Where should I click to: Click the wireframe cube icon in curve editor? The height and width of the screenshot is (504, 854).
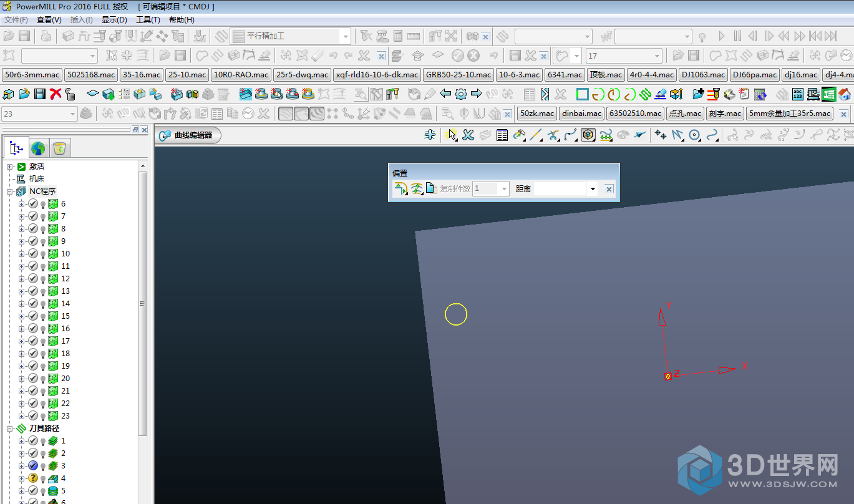[x=588, y=135]
